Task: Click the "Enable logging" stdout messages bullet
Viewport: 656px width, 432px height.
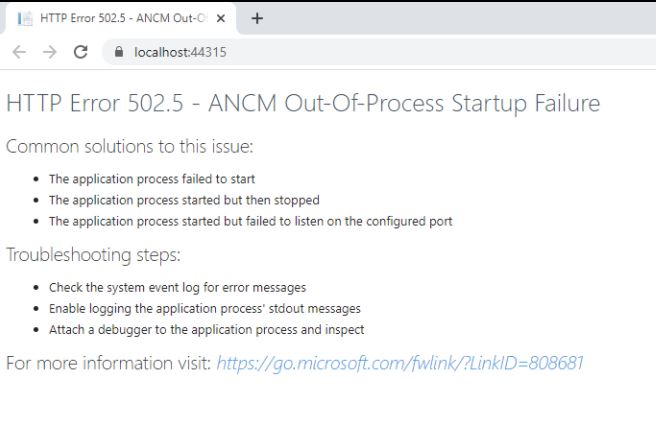Action: (x=204, y=308)
